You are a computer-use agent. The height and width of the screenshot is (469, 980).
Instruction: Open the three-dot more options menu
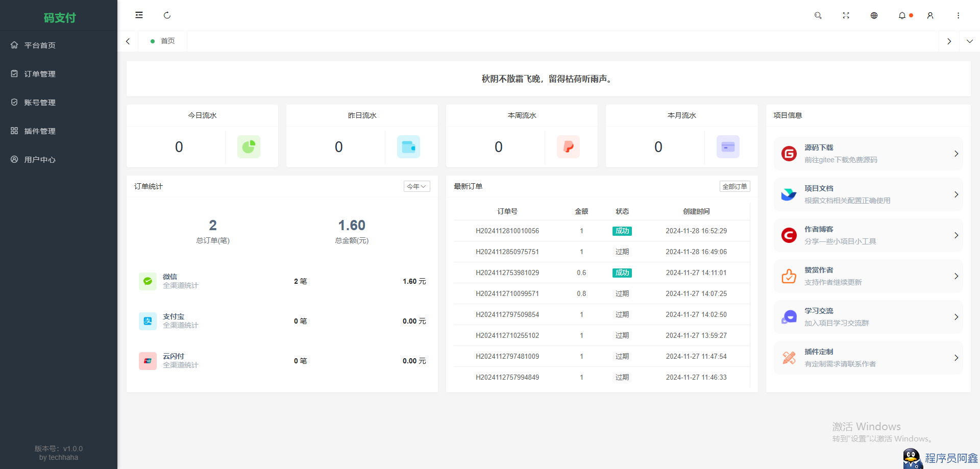point(958,15)
